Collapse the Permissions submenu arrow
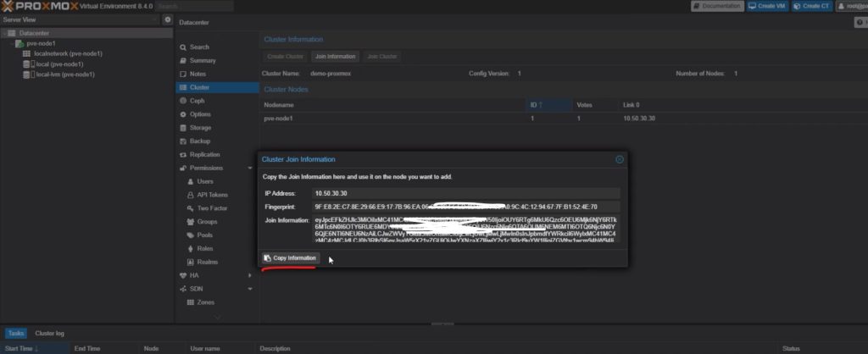Viewport: 868px width, 354px height. pos(250,169)
